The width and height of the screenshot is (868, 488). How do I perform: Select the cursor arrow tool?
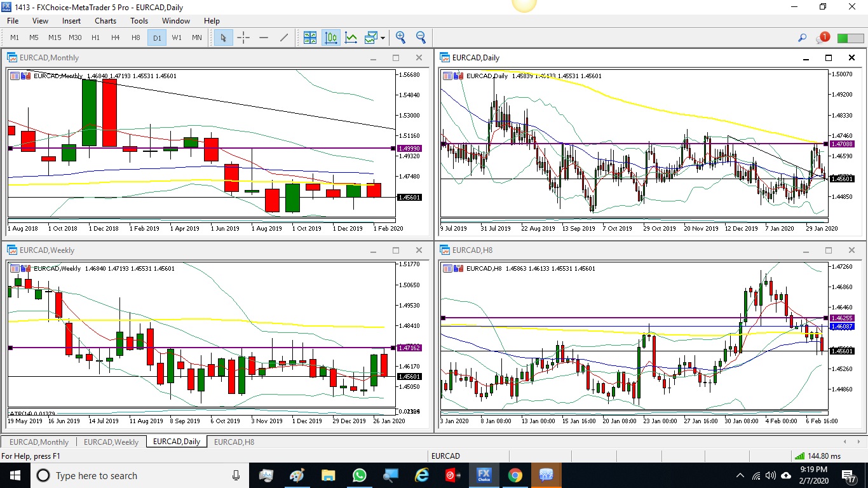point(223,37)
